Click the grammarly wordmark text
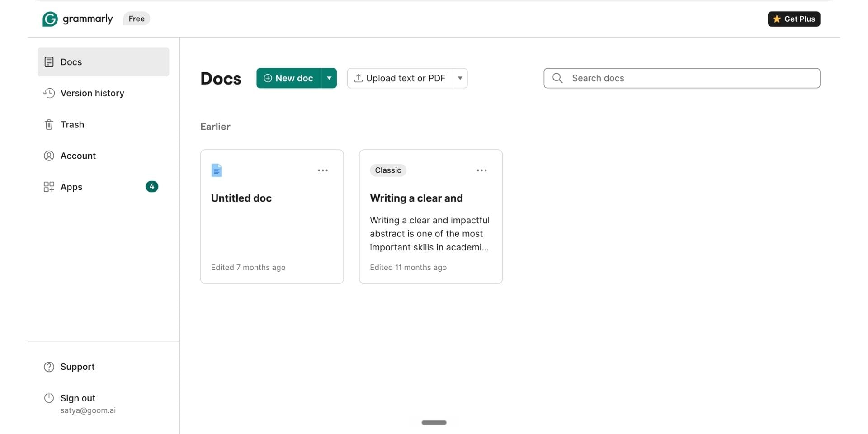 pyautogui.click(x=88, y=19)
